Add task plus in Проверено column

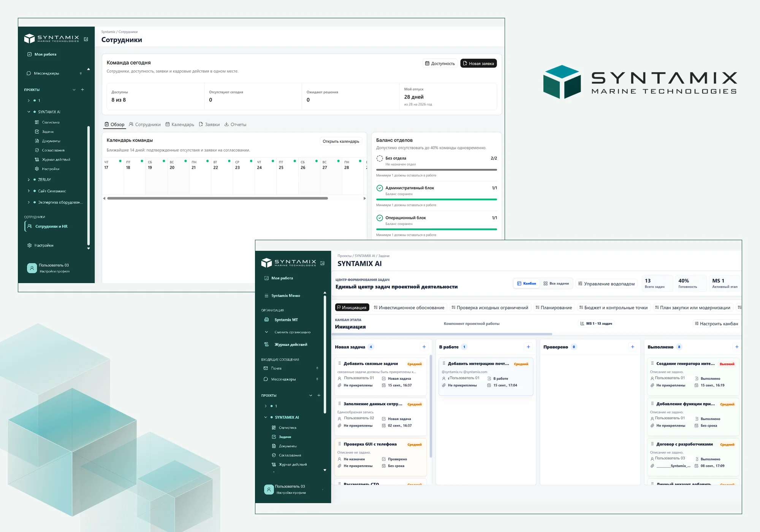coord(632,347)
